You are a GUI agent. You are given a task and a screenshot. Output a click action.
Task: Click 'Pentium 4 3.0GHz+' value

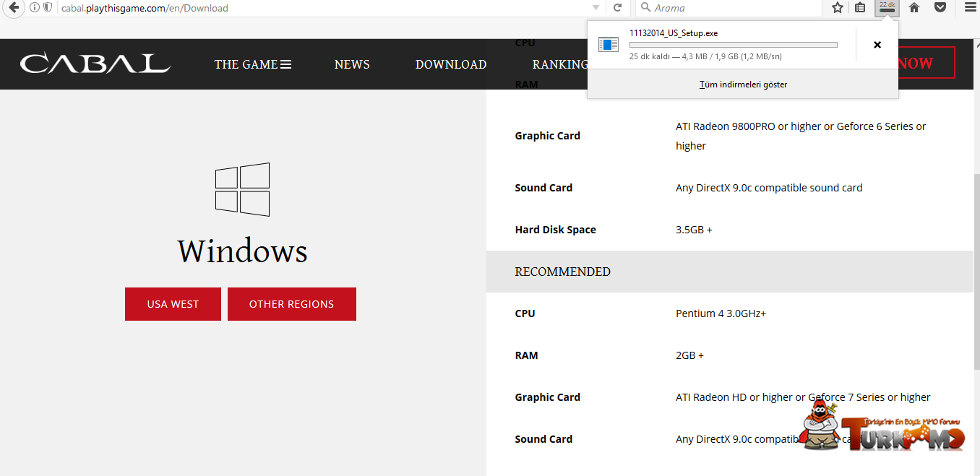(x=721, y=313)
